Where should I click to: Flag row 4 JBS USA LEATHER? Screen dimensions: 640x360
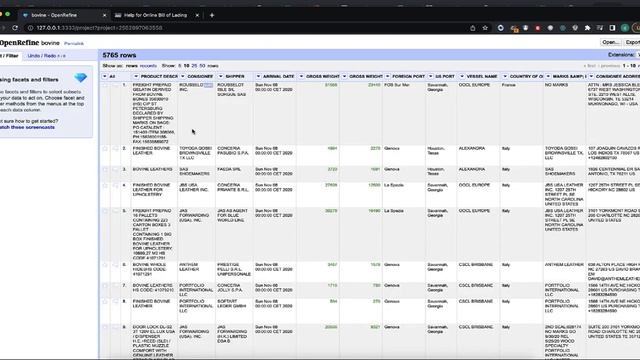pos(116,185)
